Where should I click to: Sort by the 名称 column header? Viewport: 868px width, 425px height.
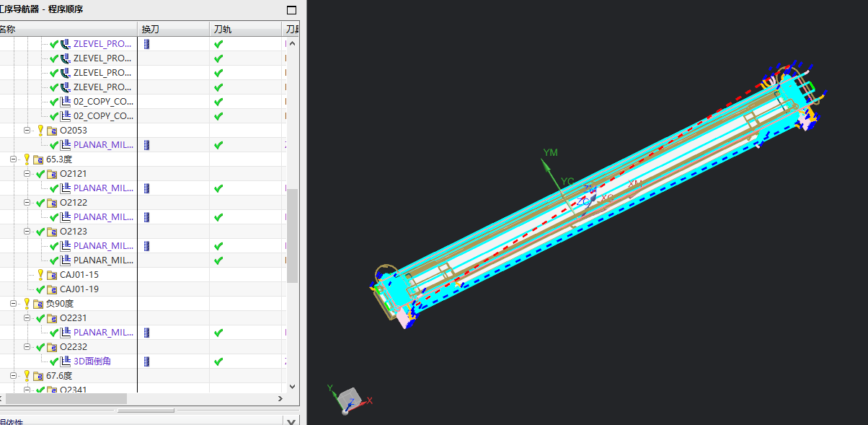68,30
